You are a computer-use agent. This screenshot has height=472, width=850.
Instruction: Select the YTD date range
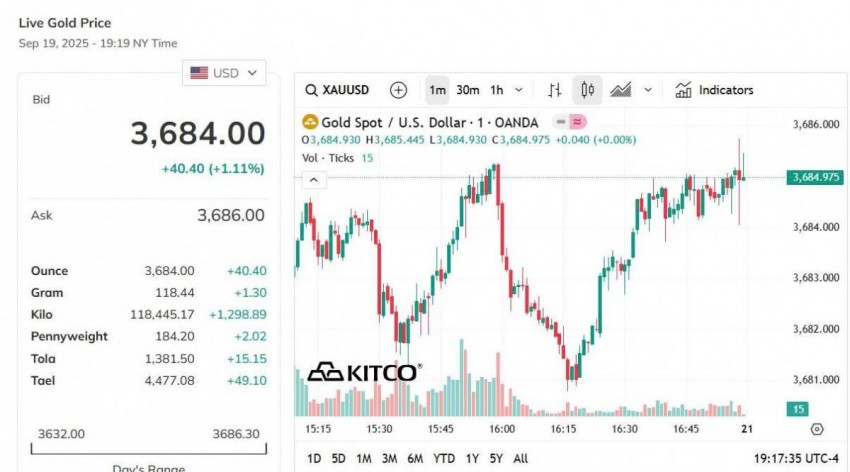444,458
